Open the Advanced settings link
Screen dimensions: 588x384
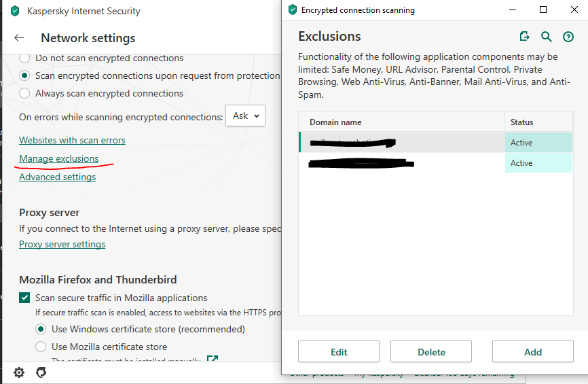(x=58, y=177)
